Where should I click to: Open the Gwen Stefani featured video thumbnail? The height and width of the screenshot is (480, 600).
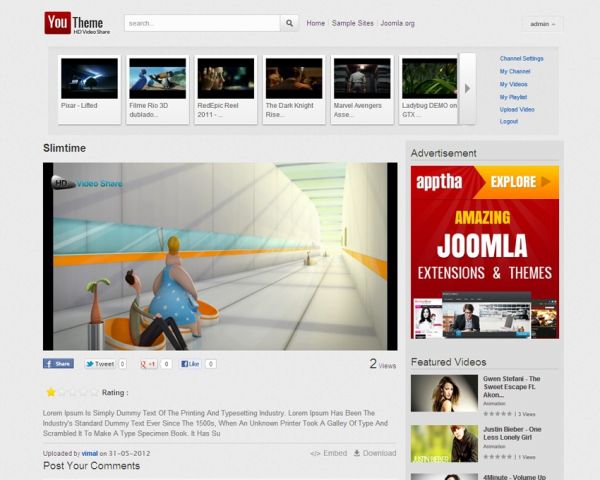444,393
